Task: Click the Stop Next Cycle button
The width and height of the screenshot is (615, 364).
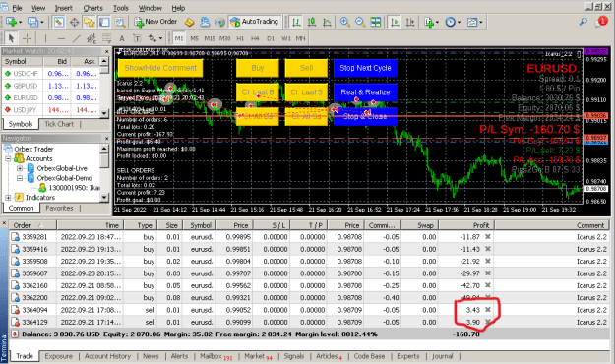Action: 365,68
